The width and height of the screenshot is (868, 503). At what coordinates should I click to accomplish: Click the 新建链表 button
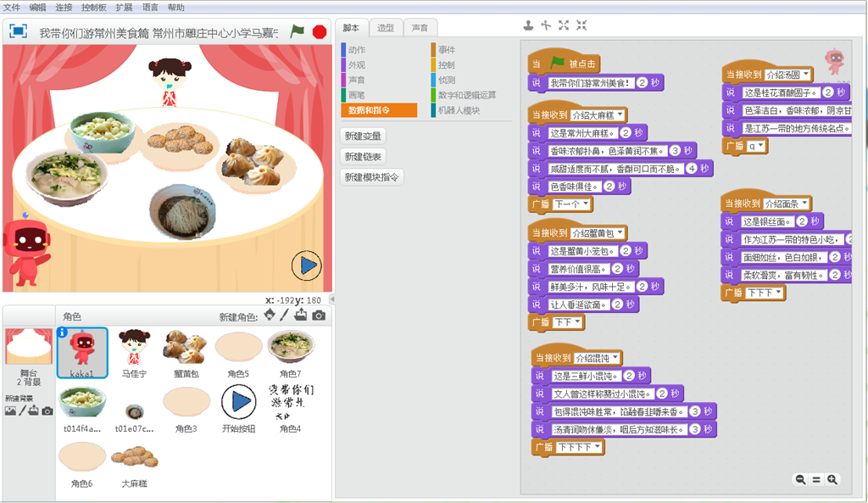tap(363, 157)
